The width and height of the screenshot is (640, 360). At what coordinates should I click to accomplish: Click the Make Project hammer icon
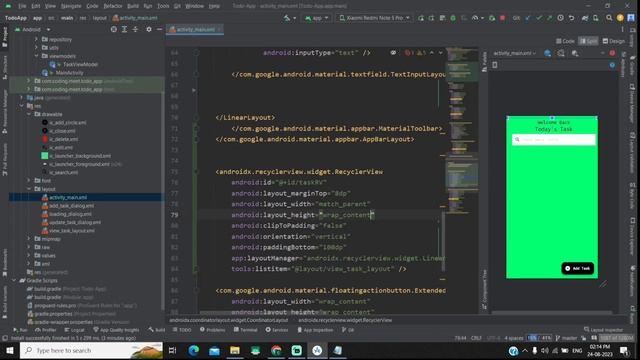tap(287, 18)
